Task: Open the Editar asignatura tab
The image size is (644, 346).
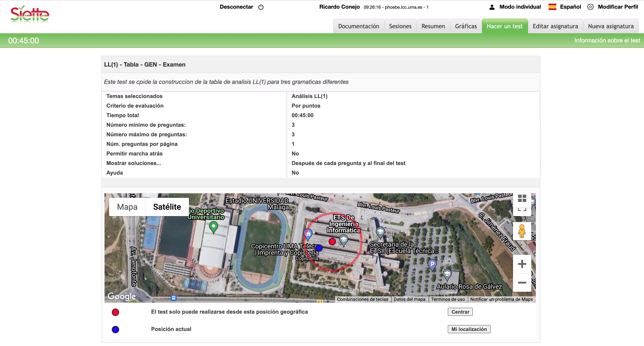Action: pyautogui.click(x=555, y=26)
